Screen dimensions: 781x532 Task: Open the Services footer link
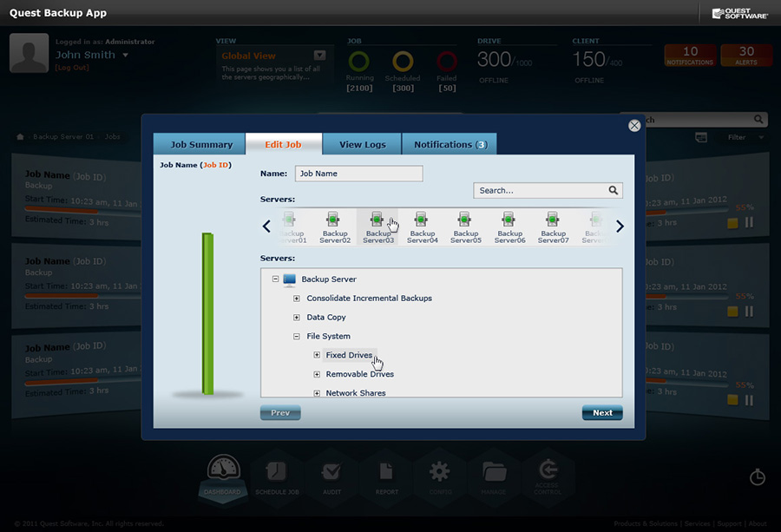point(698,523)
